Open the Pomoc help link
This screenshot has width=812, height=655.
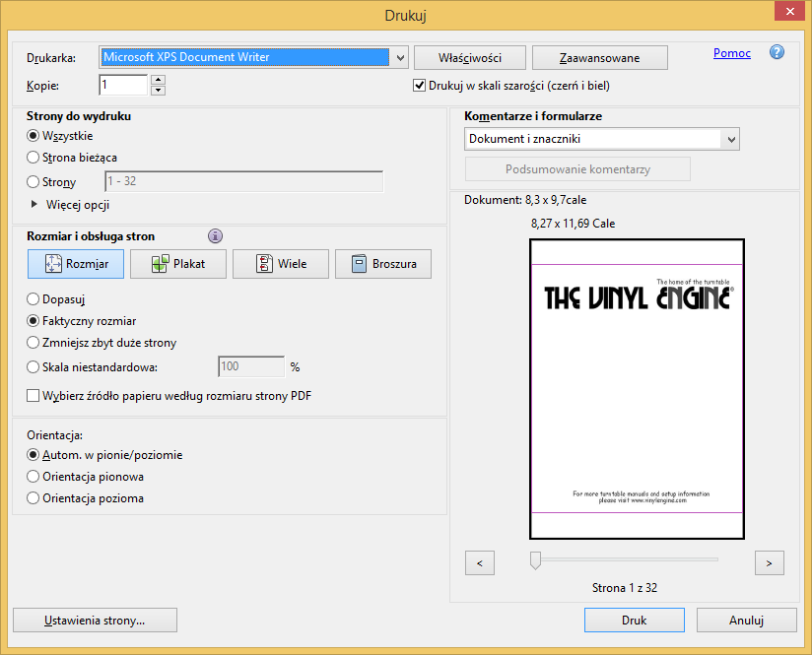coord(731,53)
